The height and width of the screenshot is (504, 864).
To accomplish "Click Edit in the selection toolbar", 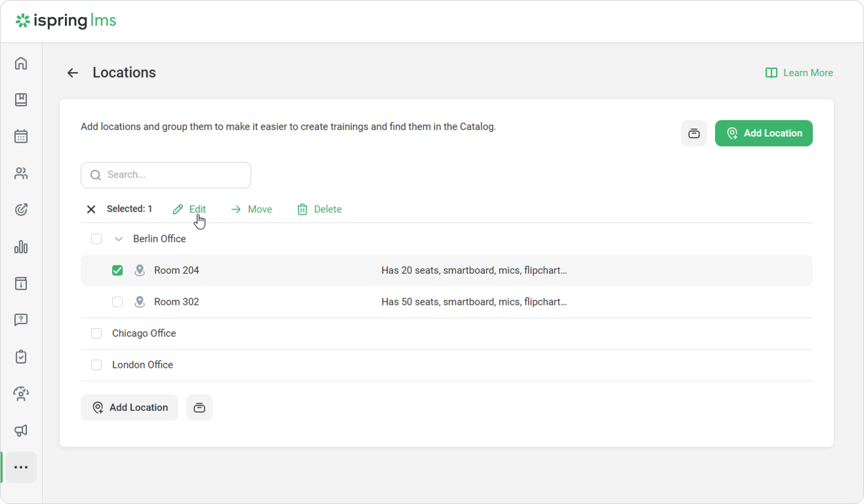I will coord(189,209).
